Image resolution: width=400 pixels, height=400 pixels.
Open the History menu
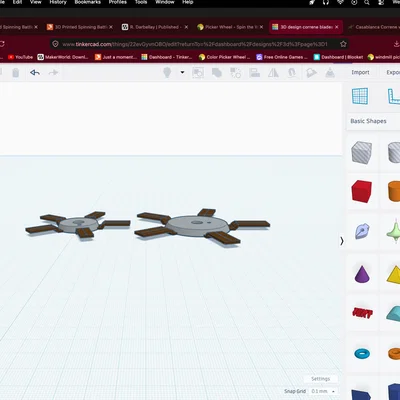58,2
